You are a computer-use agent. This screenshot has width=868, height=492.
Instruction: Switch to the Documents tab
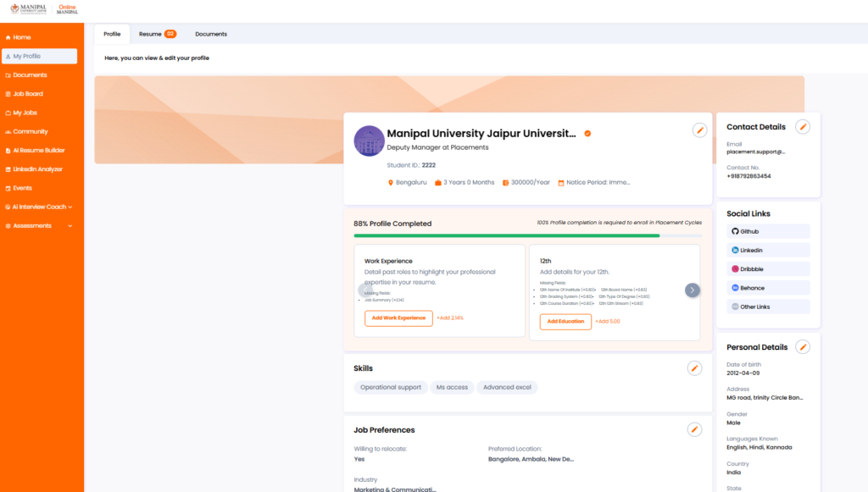tap(211, 34)
